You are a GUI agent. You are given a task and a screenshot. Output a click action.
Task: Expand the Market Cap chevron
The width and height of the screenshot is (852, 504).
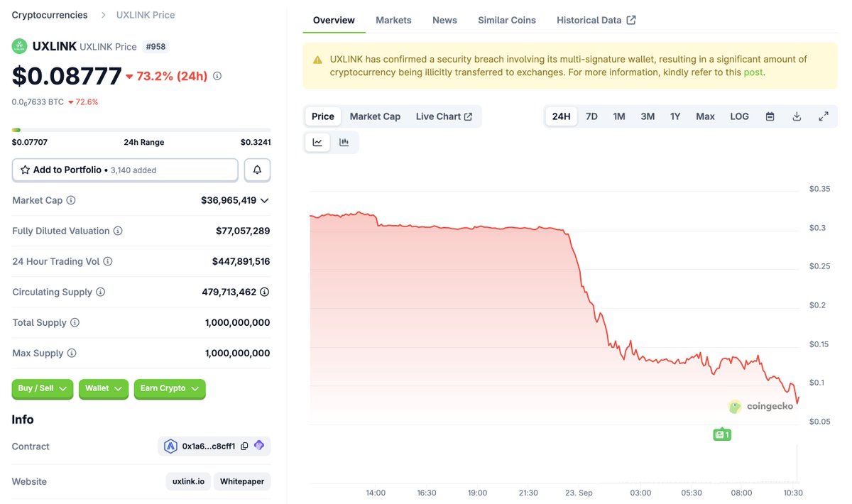[265, 201]
